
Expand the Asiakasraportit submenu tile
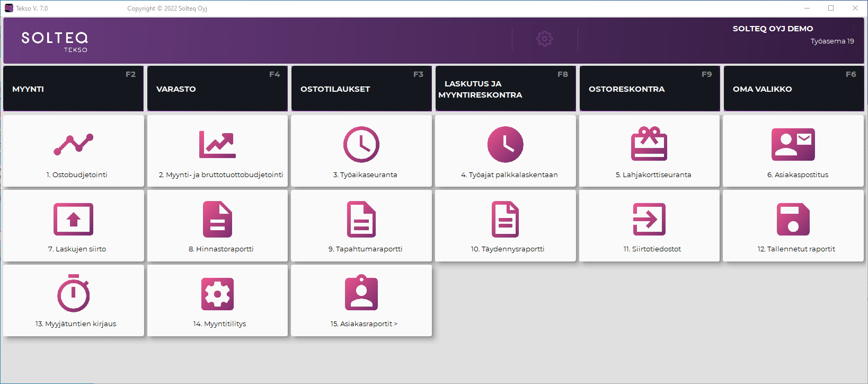[364, 324]
